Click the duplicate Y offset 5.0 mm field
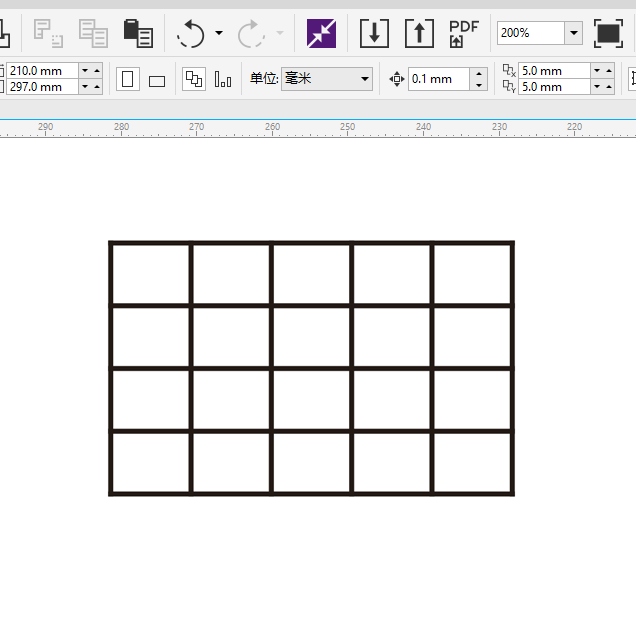636x625 pixels. (x=554, y=86)
